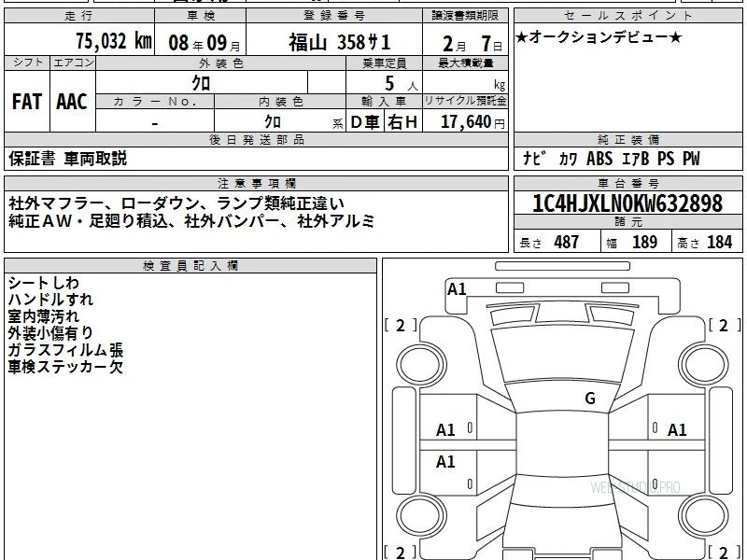Click the A1 mark beside the front bumper
The height and width of the screenshot is (560, 747).
pos(457,289)
